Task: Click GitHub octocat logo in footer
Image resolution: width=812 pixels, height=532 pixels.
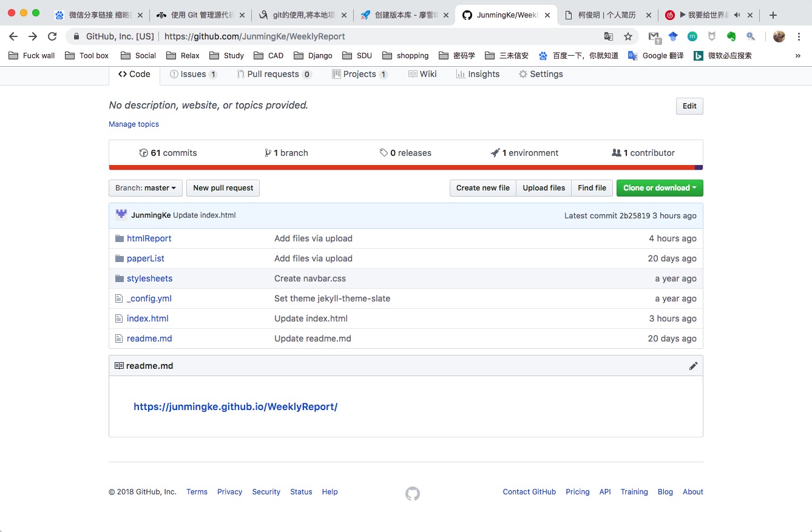Action: point(413,493)
